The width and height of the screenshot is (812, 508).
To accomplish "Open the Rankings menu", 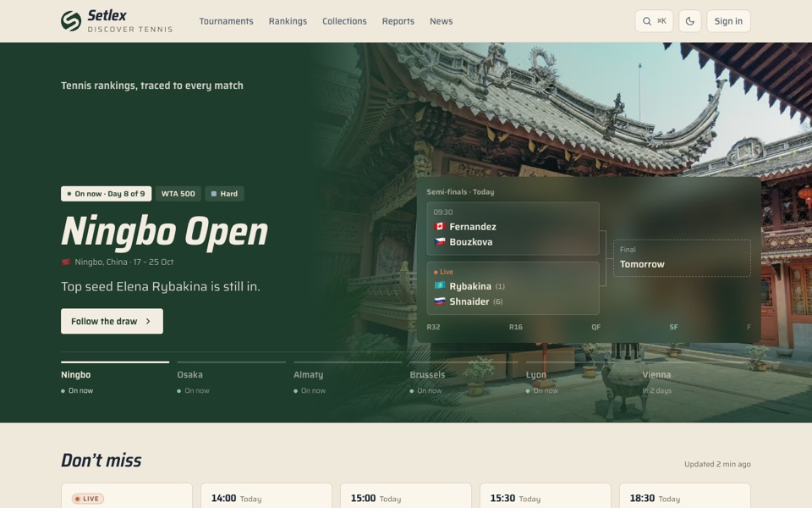I will (288, 21).
